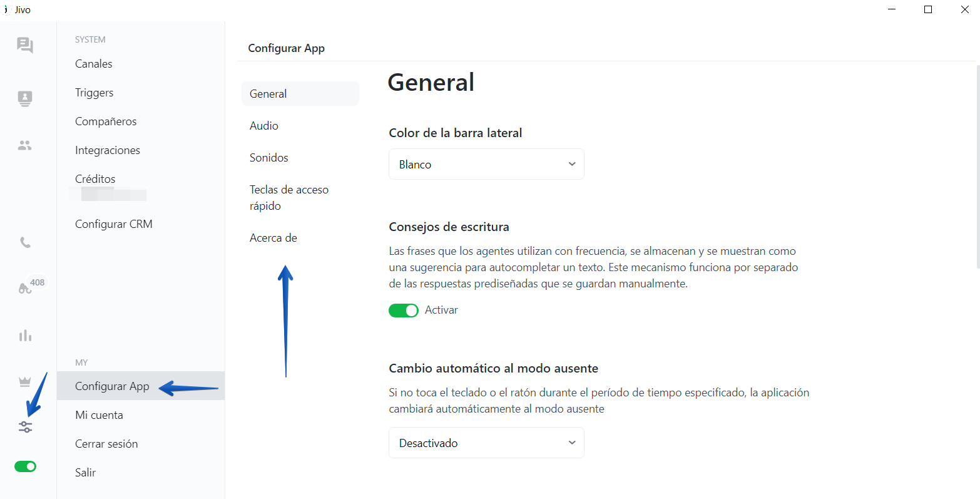The width and height of the screenshot is (980, 499).
Task: Open the chats inbox icon
Action: coord(25,45)
